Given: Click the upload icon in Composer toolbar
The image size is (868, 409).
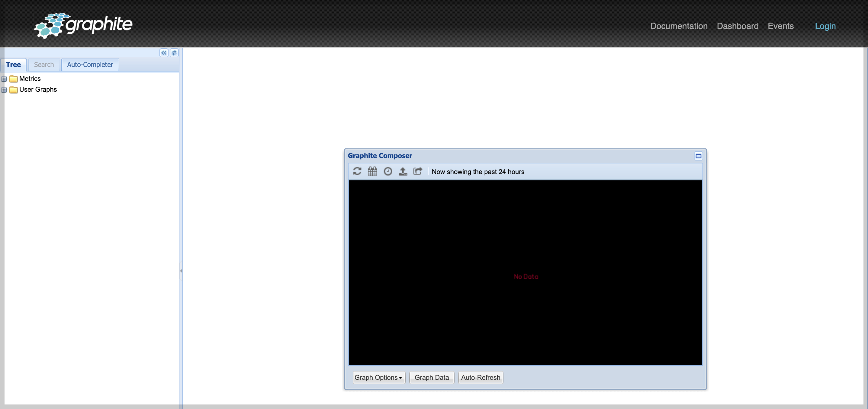Looking at the screenshot, I should tap(403, 171).
